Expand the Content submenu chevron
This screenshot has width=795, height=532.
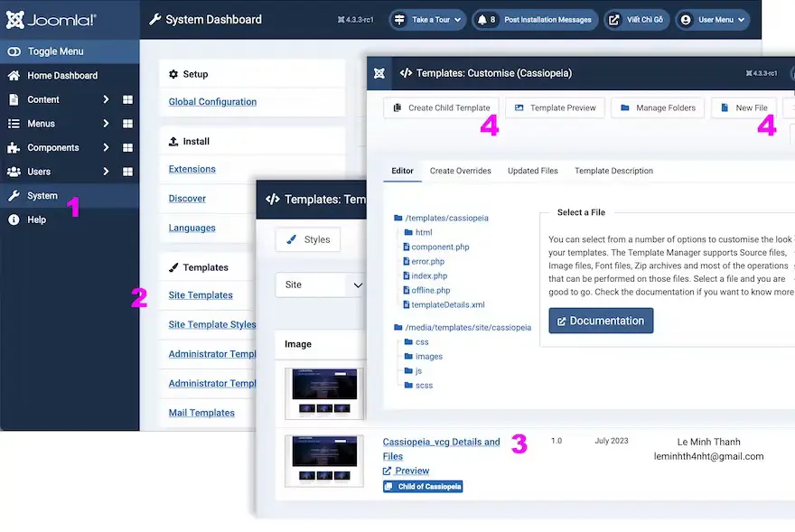(x=106, y=99)
